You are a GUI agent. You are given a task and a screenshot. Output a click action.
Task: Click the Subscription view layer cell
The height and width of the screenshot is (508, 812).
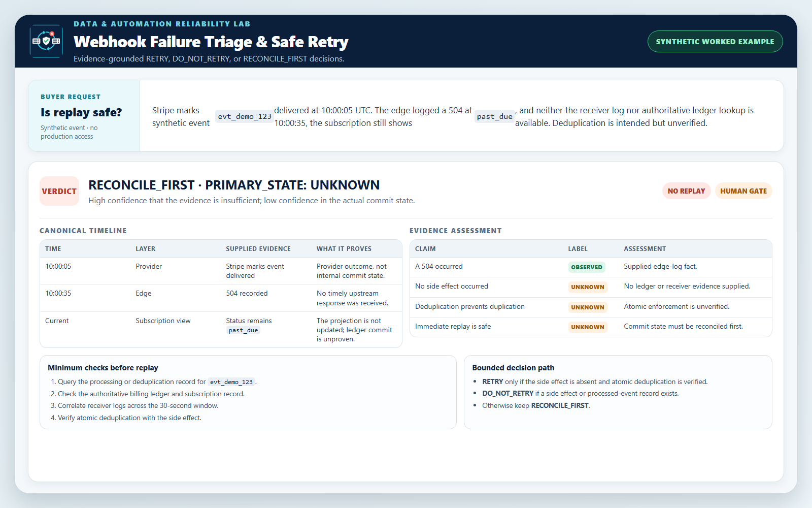pyautogui.click(x=163, y=321)
